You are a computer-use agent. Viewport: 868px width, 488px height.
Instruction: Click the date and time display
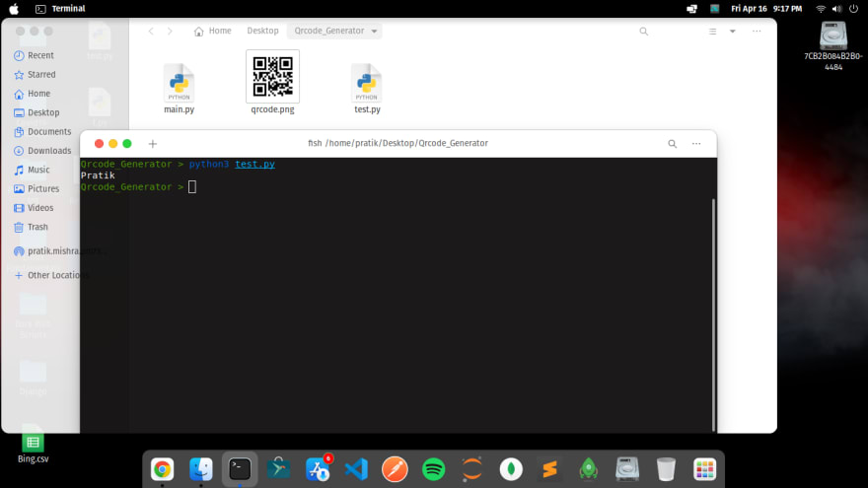tap(766, 8)
